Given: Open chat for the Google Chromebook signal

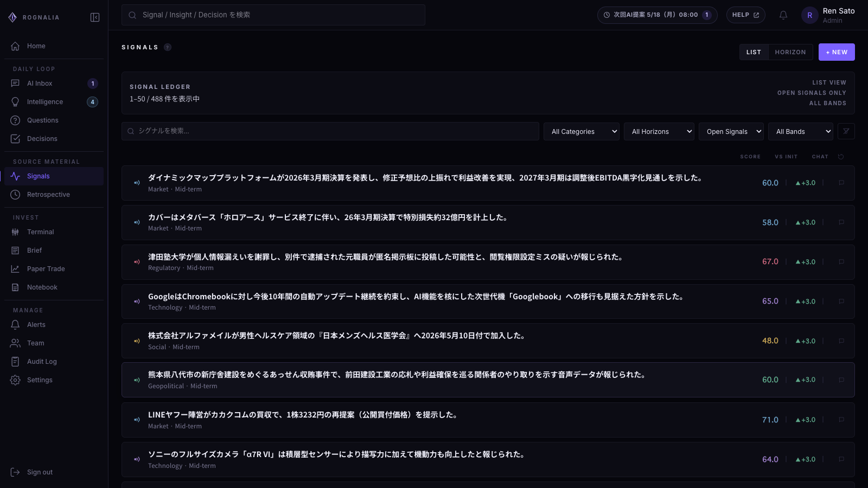Looking at the screenshot, I should [x=841, y=301].
